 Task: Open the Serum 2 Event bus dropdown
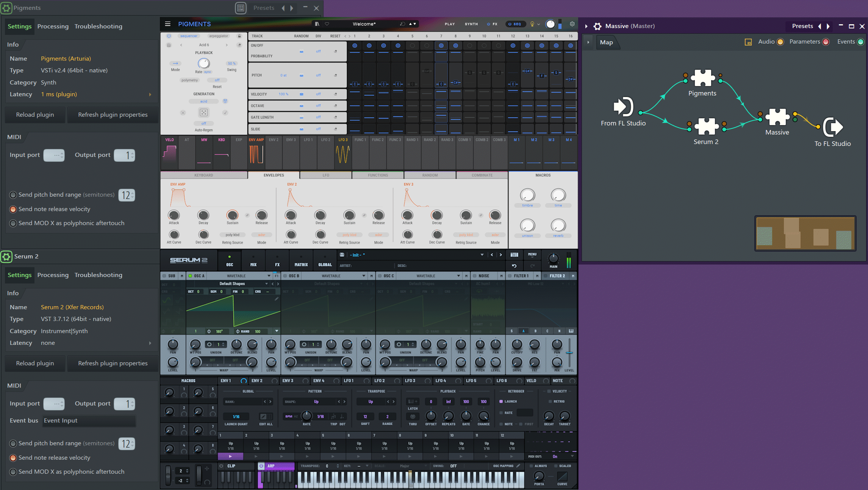[x=89, y=421]
